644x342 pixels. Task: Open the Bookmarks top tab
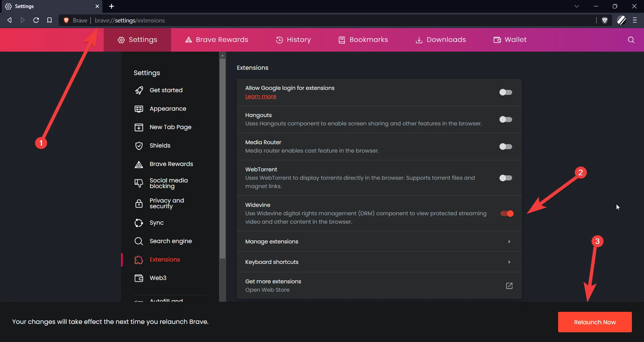363,40
